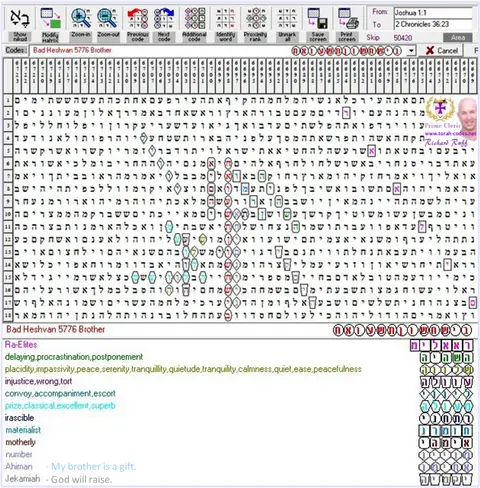Viewport: 480px width, 488px height.
Task: Select the motherly entry
Action: pos(20,442)
